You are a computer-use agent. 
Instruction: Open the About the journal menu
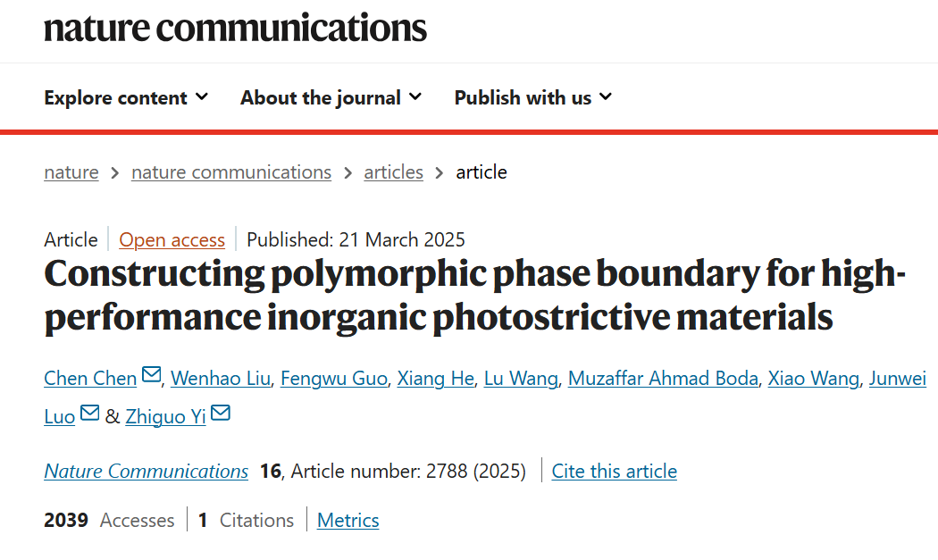coord(331,97)
